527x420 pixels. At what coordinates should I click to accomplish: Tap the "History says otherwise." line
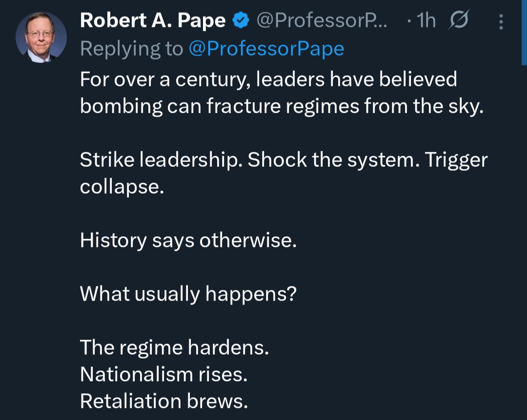[188, 240]
